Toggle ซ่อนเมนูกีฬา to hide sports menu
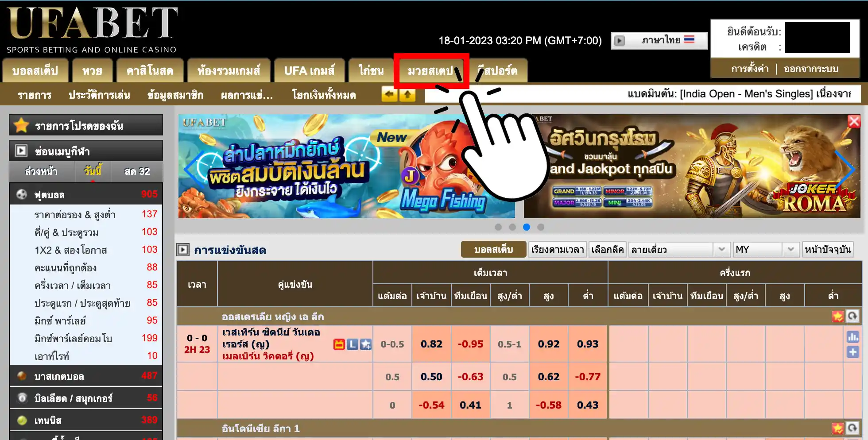Viewport: 868px width, 440px height. [86, 151]
